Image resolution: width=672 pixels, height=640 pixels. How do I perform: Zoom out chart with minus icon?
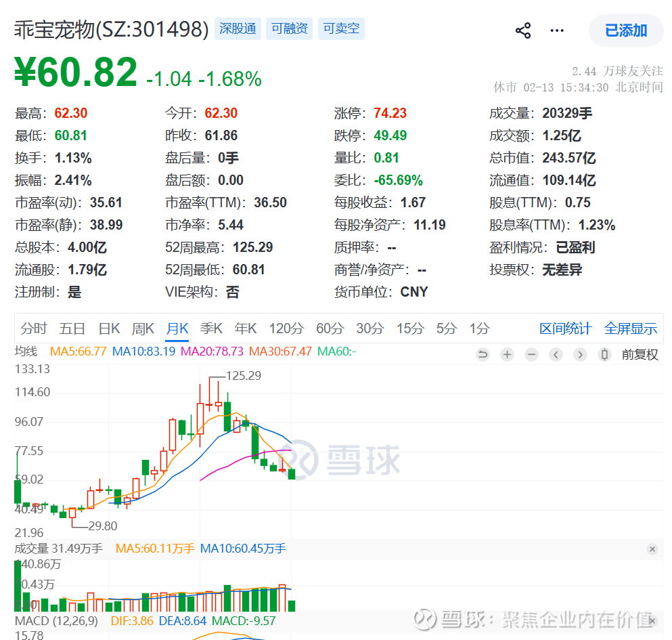[531, 354]
